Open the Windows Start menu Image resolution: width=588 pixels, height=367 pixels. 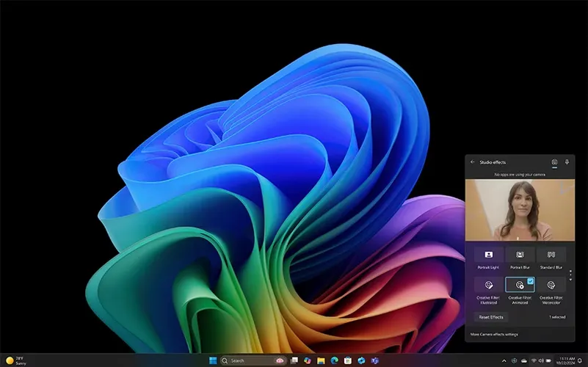213,360
